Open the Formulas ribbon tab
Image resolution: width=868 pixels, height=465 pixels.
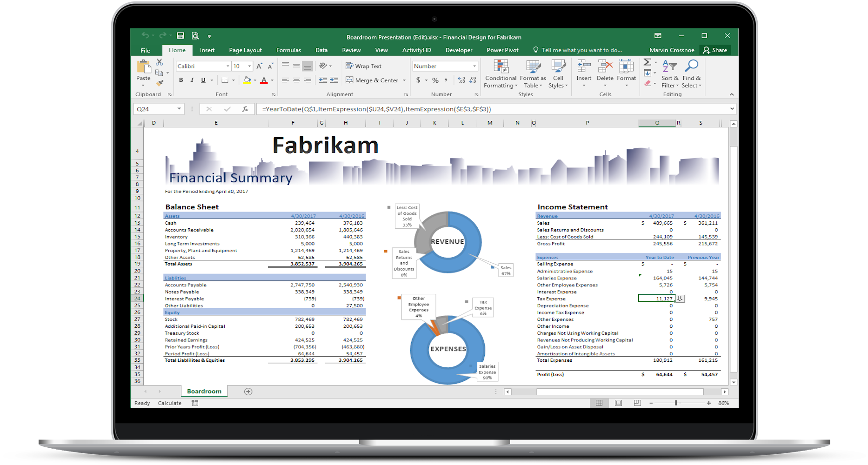pyautogui.click(x=288, y=50)
